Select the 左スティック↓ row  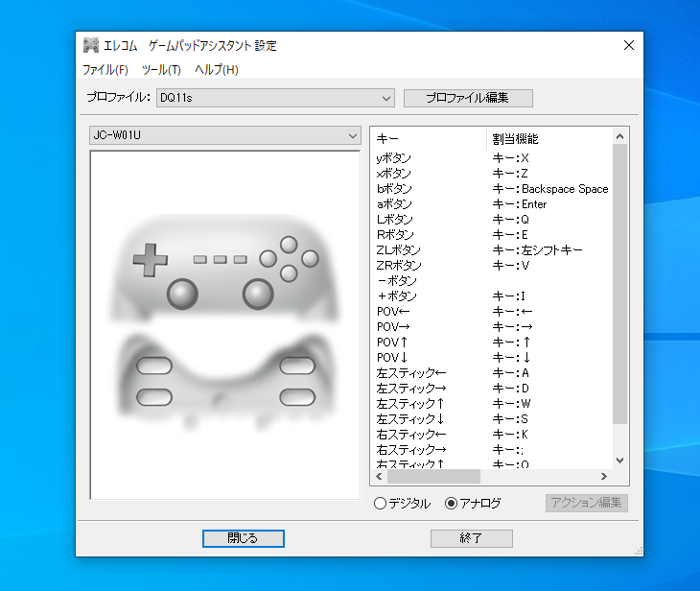pyautogui.click(x=492, y=419)
